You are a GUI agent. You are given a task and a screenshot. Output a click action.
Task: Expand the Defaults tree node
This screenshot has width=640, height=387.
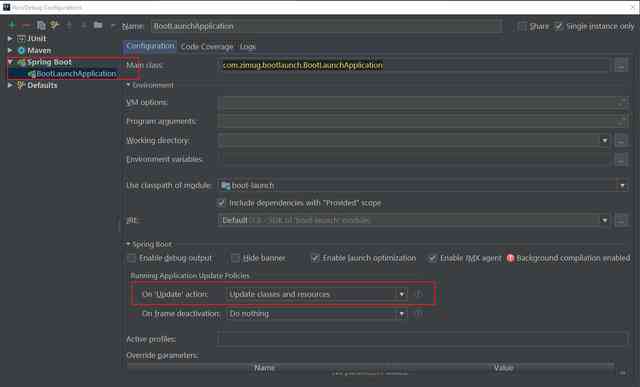(x=10, y=85)
